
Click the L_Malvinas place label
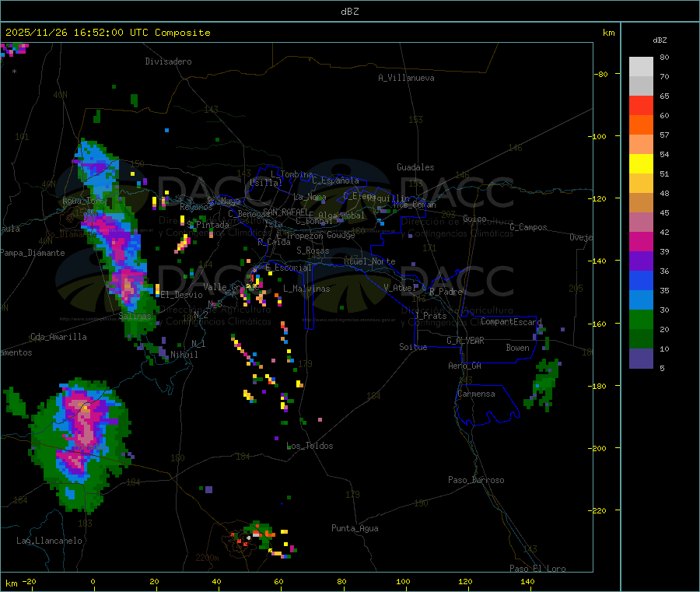pyautogui.click(x=306, y=289)
